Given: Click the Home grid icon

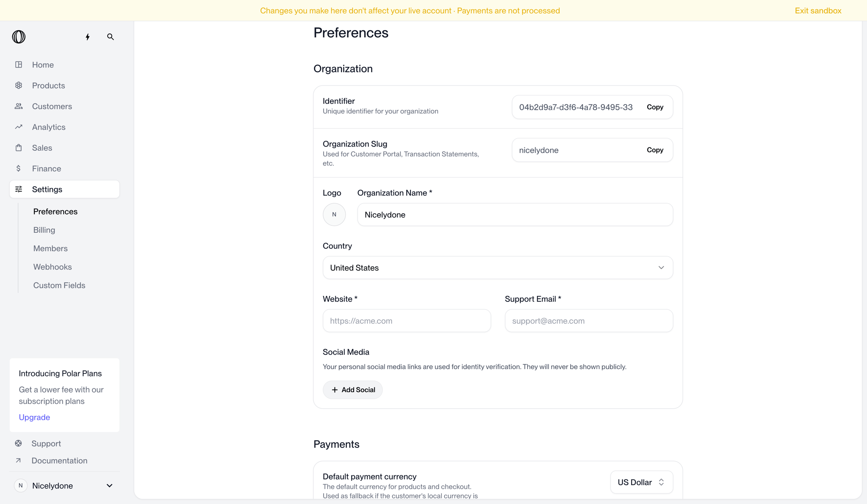Looking at the screenshot, I should (x=19, y=65).
